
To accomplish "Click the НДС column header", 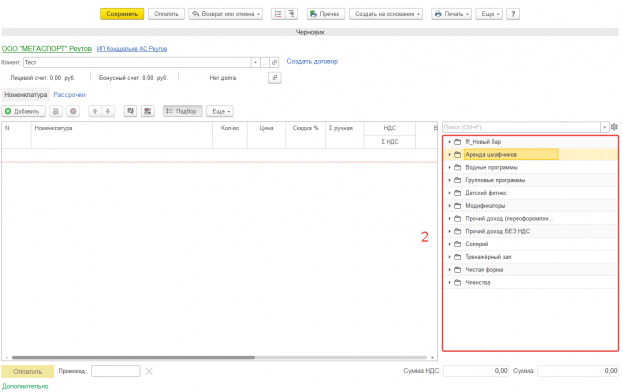I will (390, 128).
